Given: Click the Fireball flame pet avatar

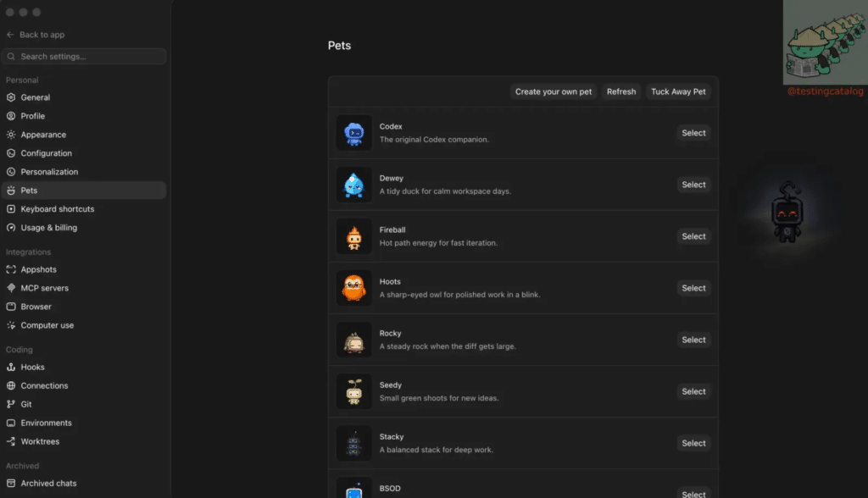Looking at the screenshot, I should (x=353, y=236).
